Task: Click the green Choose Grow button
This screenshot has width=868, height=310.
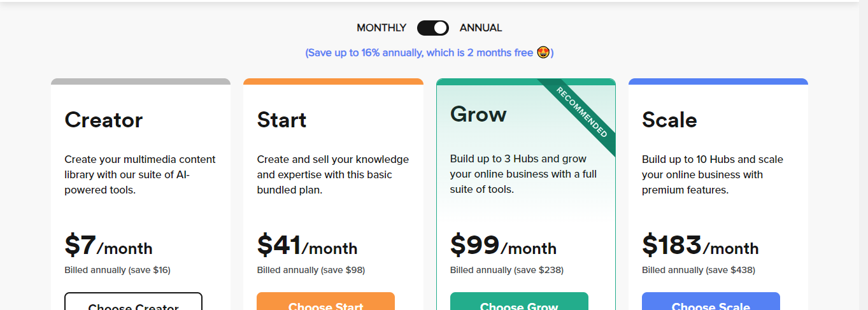Action: click(x=519, y=301)
